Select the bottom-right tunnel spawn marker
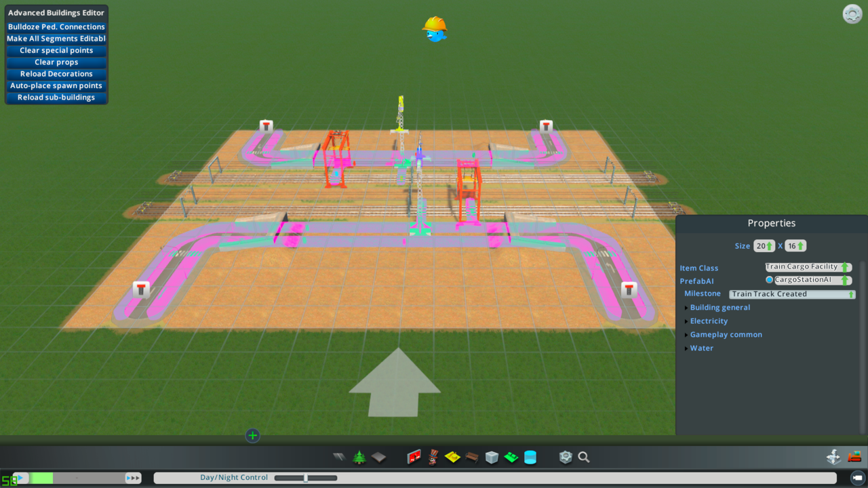Screen dimensions: 868x488 [x=629, y=289]
